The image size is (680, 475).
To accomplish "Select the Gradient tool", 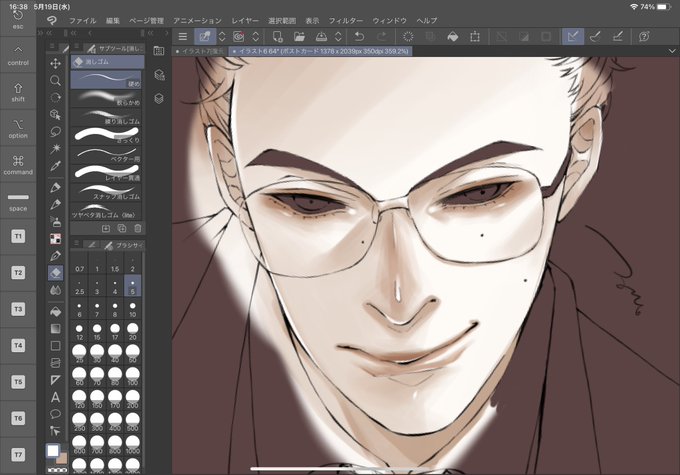I will (x=55, y=328).
